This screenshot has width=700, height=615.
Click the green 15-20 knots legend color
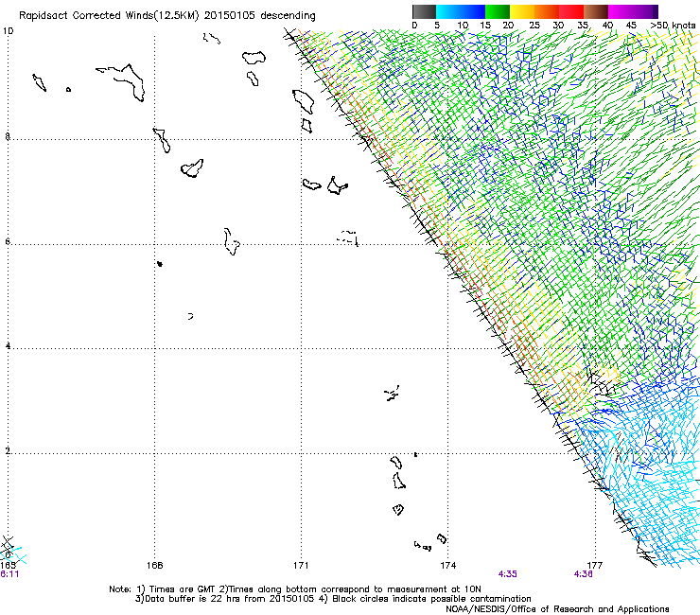point(498,11)
